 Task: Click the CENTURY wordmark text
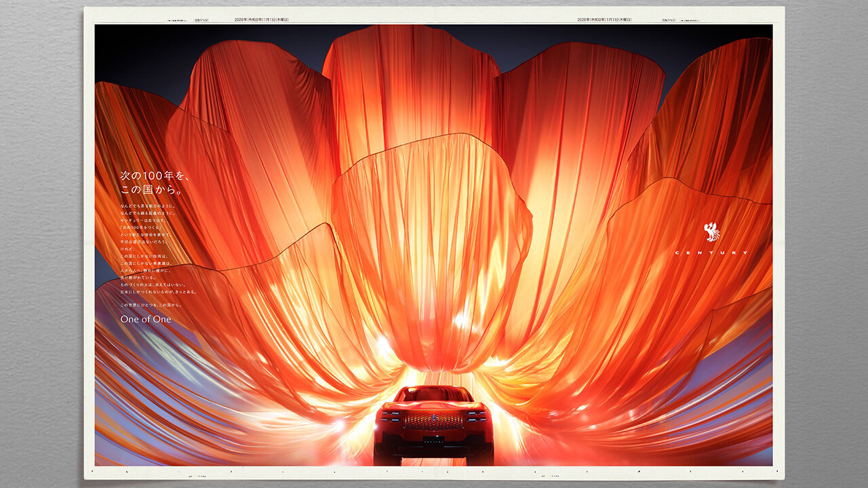pyautogui.click(x=711, y=253)
